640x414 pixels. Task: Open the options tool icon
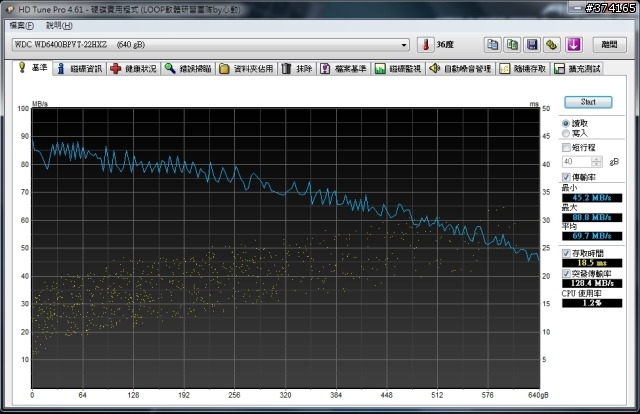[x=551, y=45]
